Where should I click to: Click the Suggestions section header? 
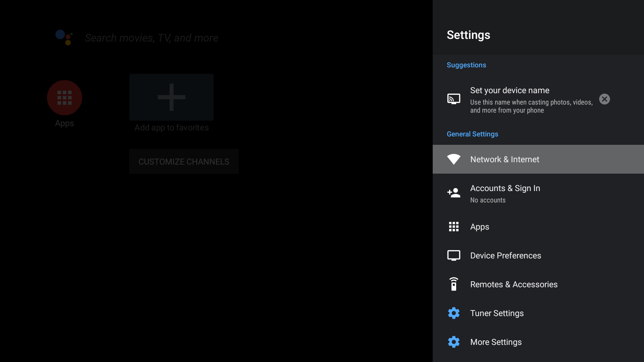[466, 65]
